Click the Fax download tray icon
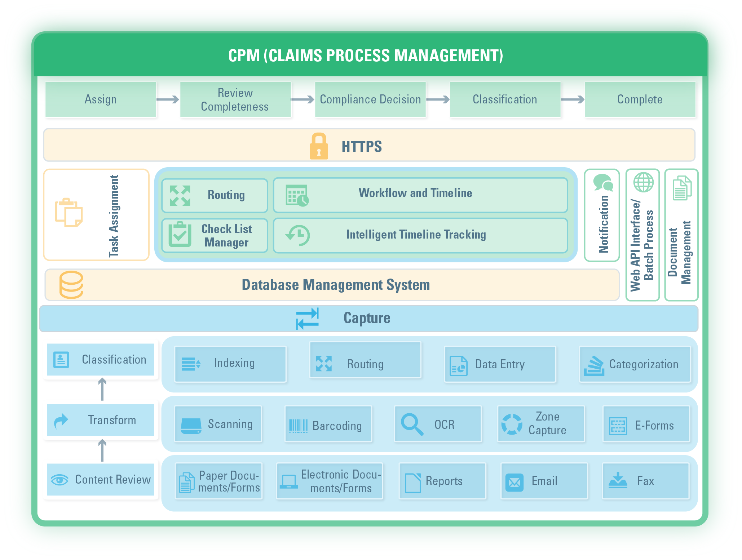742x560 pixels. point(618,481)
